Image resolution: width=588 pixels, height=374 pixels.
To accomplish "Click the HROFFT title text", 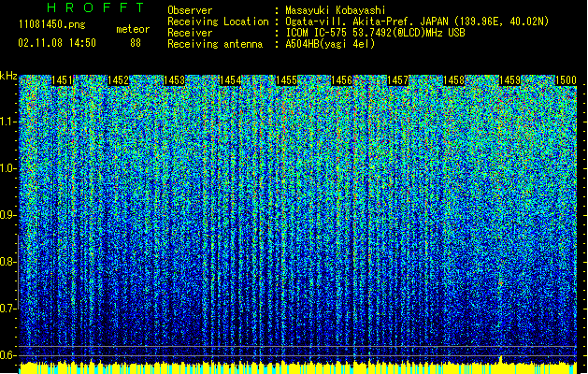I will [95, 7].
